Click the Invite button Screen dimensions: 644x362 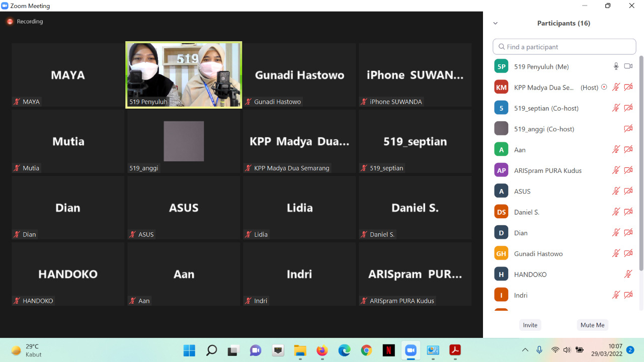530,325
